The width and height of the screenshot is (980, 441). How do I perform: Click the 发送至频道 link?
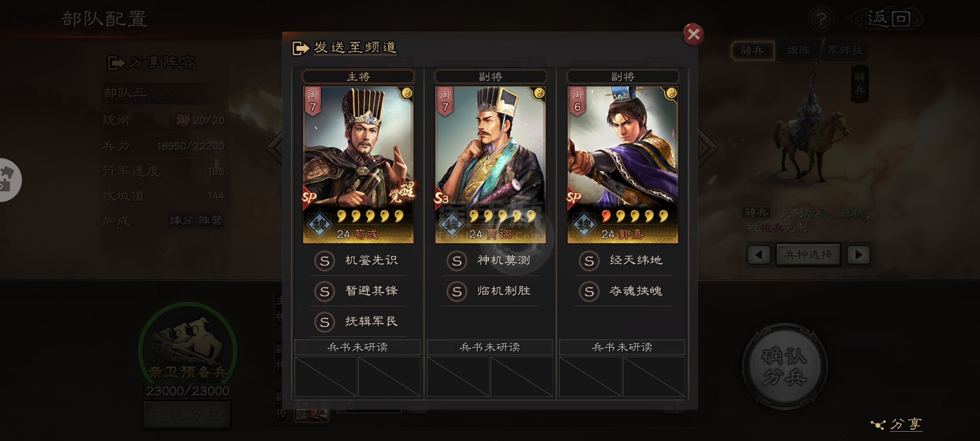coord(355,47)
